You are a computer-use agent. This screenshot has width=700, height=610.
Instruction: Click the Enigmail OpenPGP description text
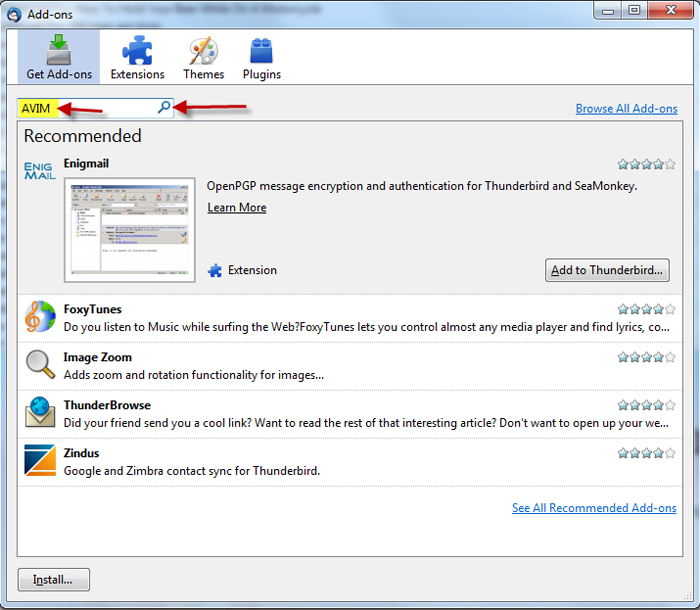[x=422, y=186]
